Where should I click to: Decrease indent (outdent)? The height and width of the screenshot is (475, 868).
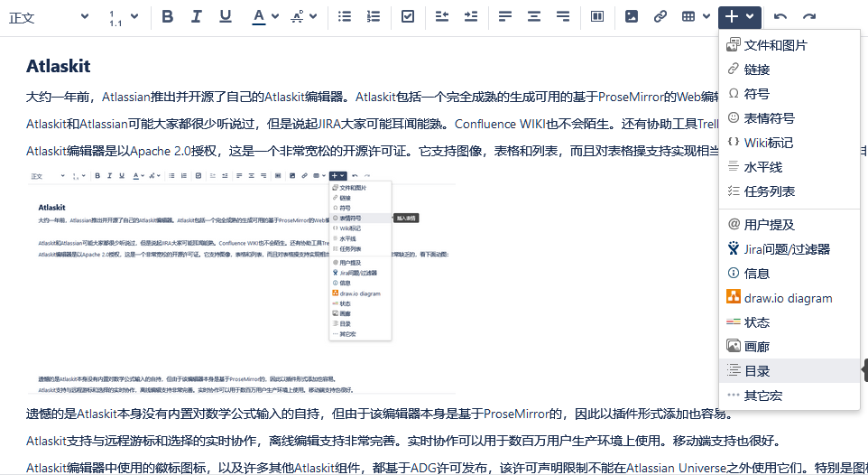[x=442, y=16]
